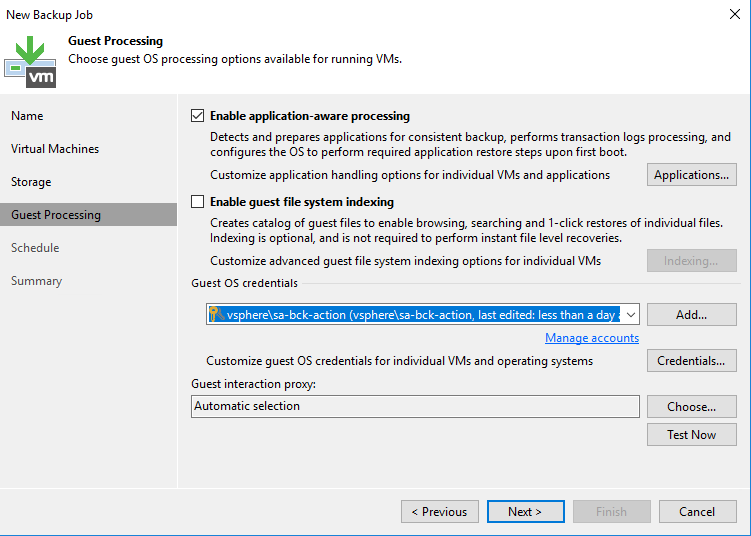Screen dimensions: 751x536
Task: Disable application-aware processing checkbox
Action: pyautogui.click(x=197, y=116)
